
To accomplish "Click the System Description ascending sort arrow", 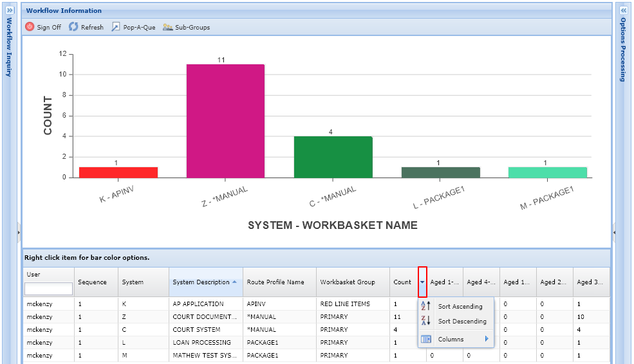I will (234, 282).
